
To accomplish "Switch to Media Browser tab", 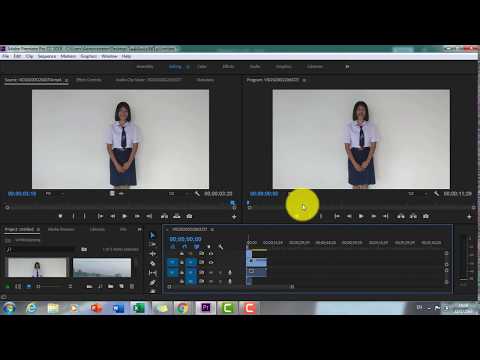I will (61, 229).
